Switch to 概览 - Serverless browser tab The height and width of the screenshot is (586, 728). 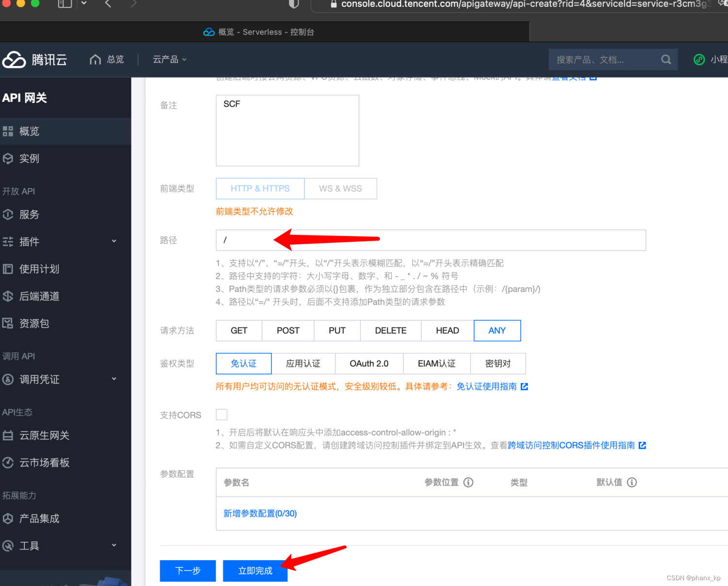(265, 32)
